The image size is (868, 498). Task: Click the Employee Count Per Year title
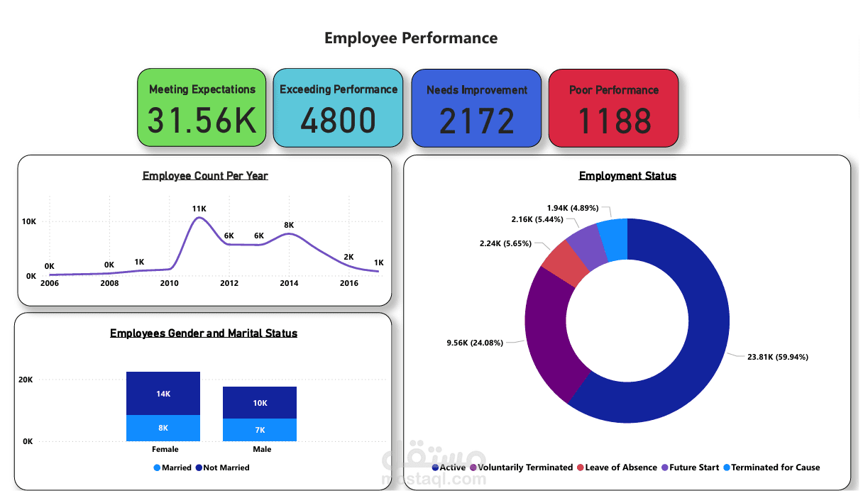205,175
